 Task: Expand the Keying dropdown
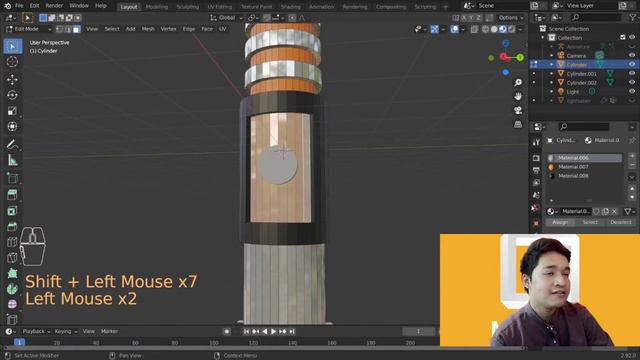pos(65,331)
